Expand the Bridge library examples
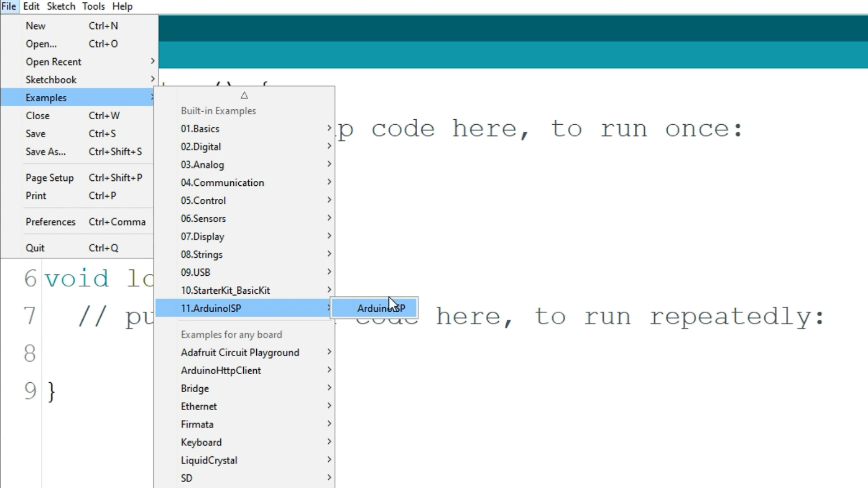 tap(245, 389)
